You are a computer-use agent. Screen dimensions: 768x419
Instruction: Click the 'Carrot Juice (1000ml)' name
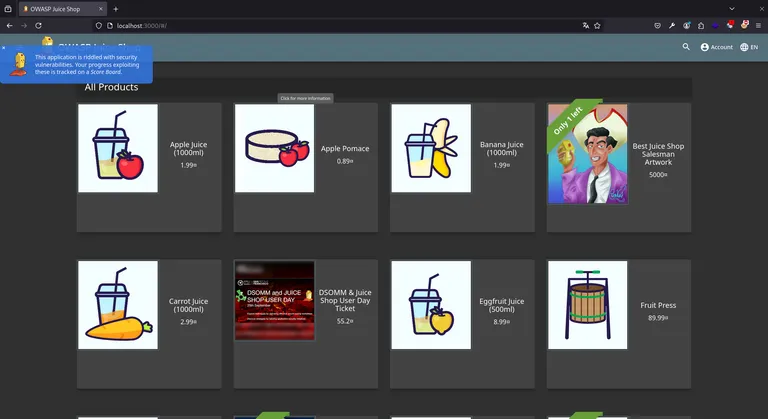[189, 305]
